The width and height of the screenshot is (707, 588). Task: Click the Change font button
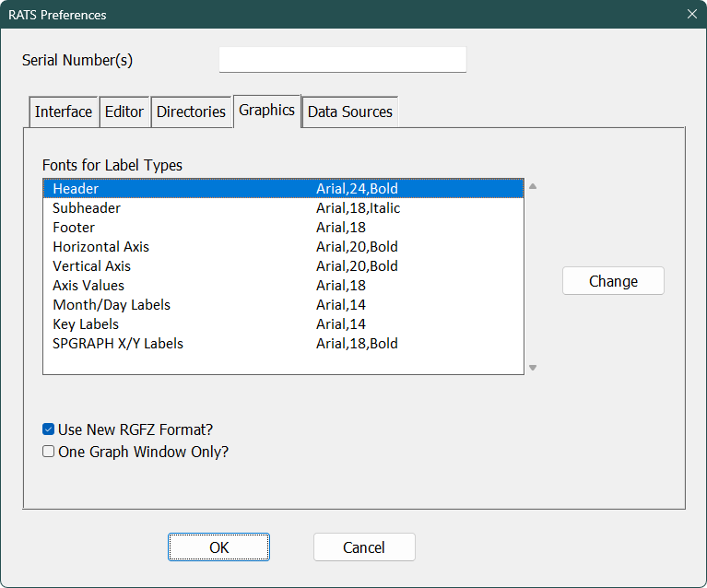[x=613, y=281]
